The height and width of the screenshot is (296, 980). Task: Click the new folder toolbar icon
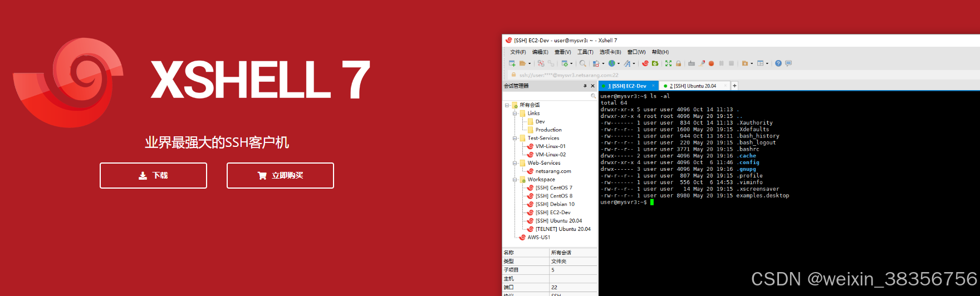(x=744, y=63)
